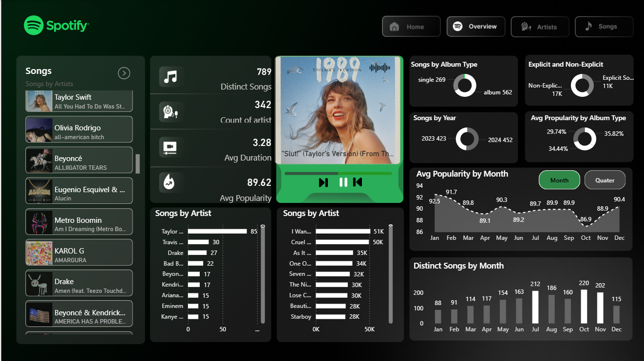Open the Artists tab

tap(540, 27)
